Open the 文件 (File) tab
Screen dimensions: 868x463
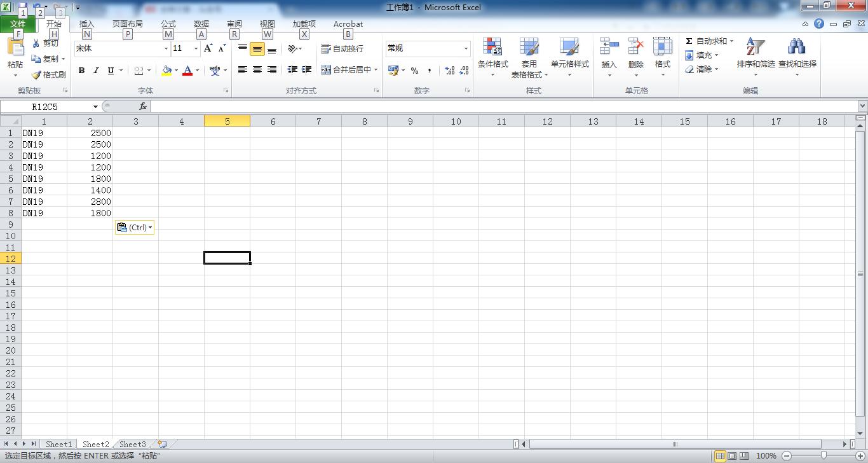coord(18,24)
